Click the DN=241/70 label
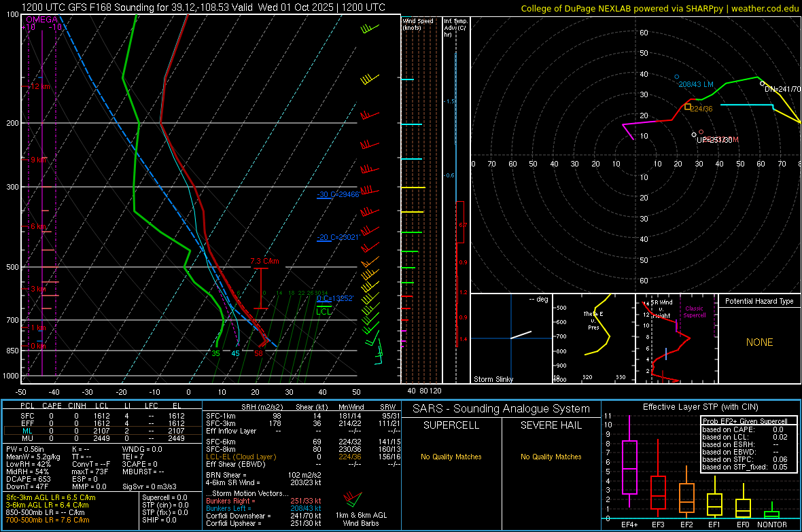802x532 pixels. [x=782, y=89]
